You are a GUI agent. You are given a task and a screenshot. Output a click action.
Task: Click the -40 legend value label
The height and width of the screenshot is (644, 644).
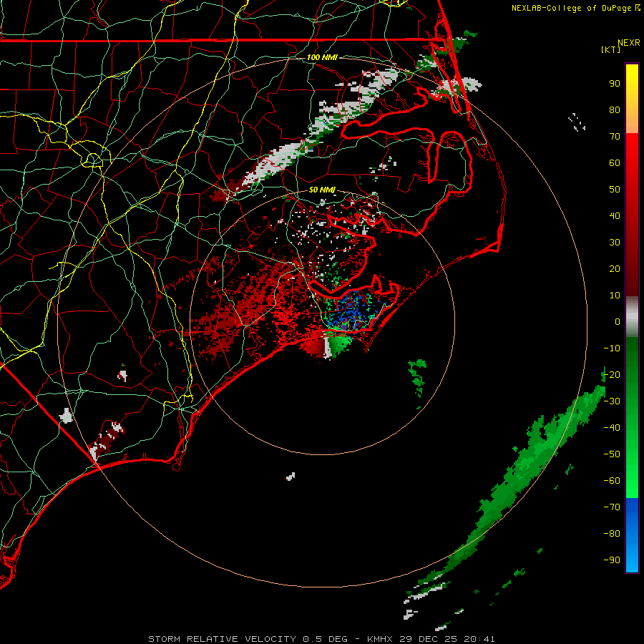coord(612,428)
